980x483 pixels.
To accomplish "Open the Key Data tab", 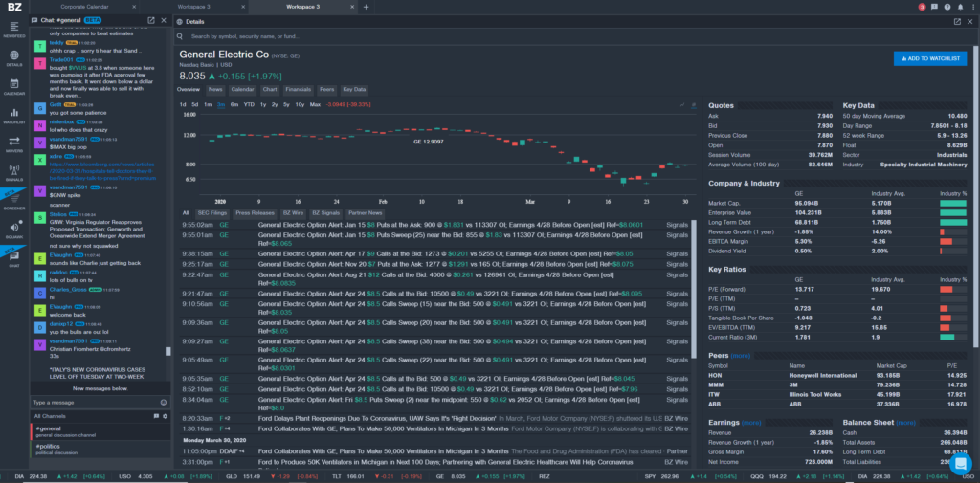I will [354, 89].
